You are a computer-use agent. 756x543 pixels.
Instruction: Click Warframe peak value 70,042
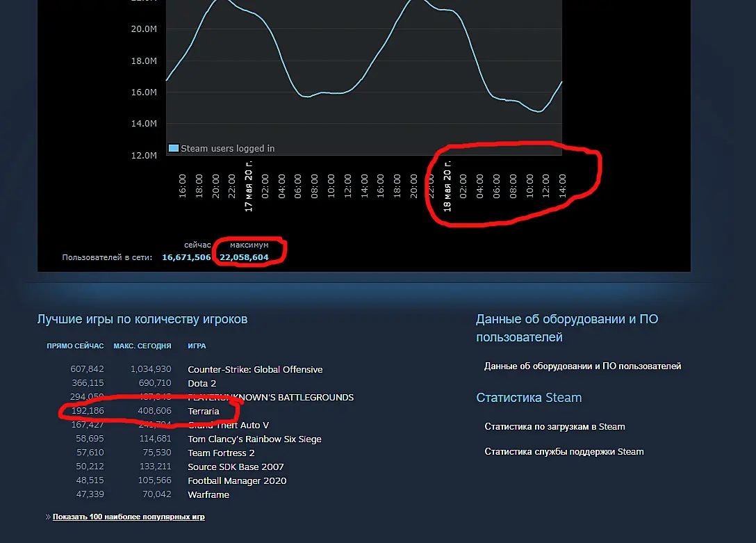157,495
